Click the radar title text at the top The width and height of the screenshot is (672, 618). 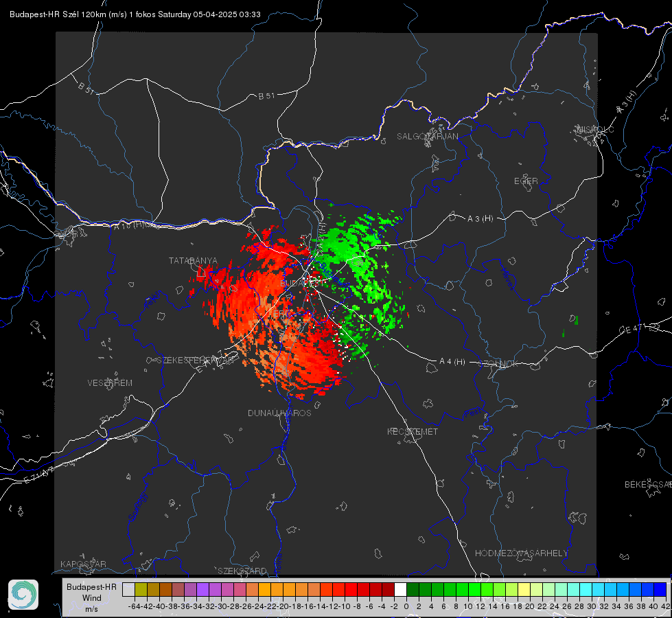pyautogui.click(x=135, y=14)
